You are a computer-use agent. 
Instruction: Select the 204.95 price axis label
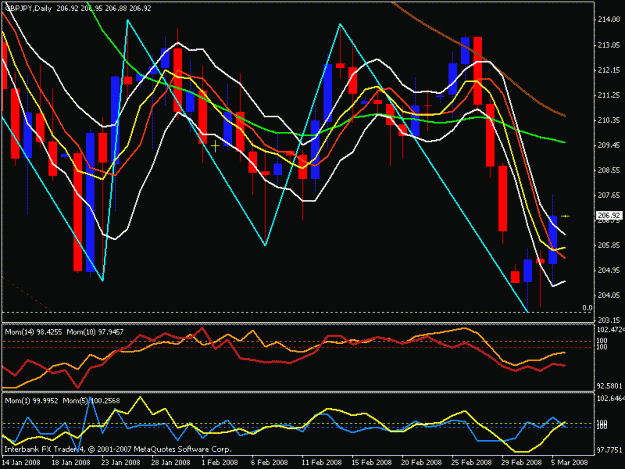tap(609, 270)
